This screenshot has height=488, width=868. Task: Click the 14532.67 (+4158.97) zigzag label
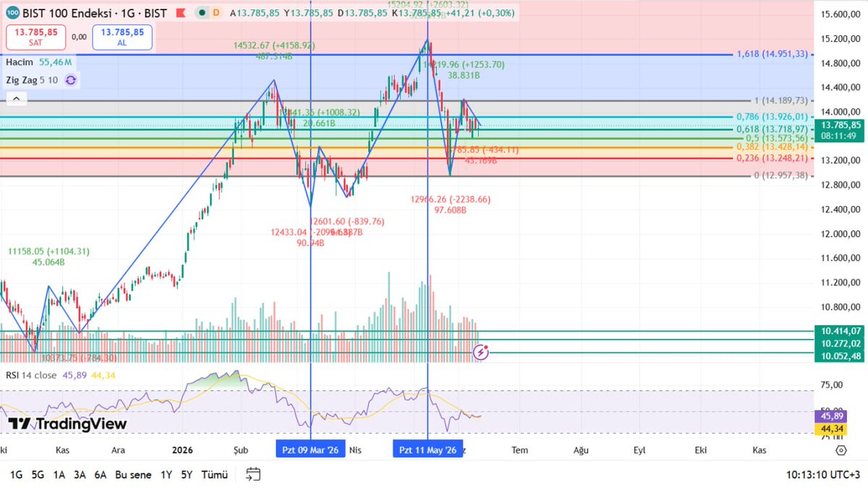tap(274, 46)
